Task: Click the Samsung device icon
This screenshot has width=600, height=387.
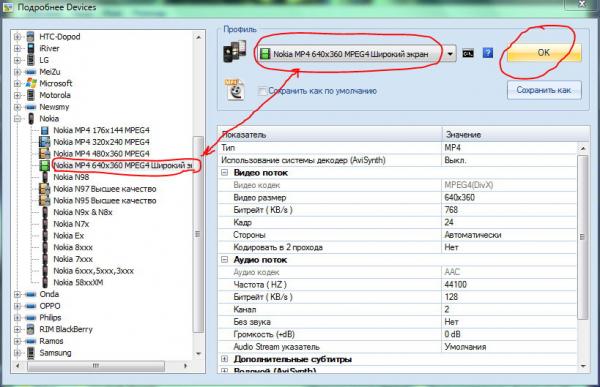Action: tap(31, 353)
